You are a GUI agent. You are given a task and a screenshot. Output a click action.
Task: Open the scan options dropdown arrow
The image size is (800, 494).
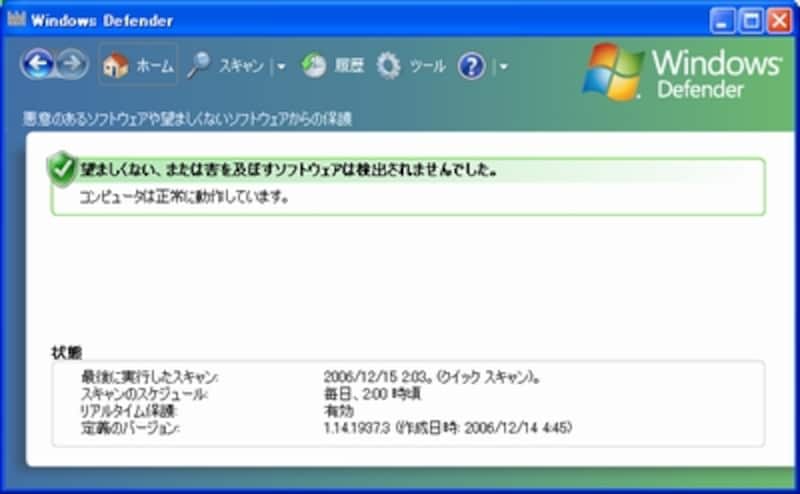point(281,66)
